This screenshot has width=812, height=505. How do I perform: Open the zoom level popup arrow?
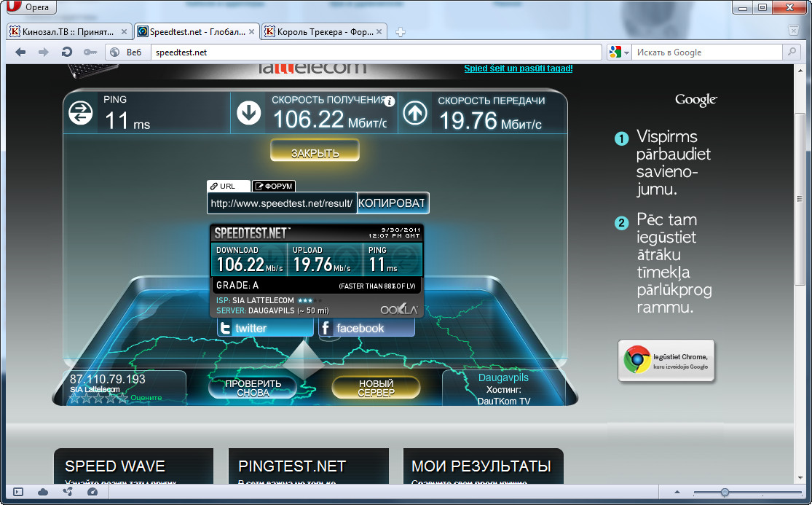(677, 492)
